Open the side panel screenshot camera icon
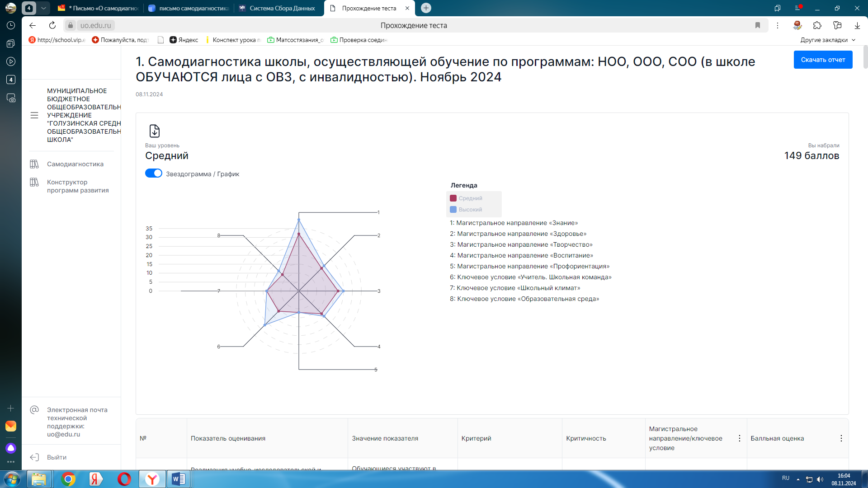 point(11,98)
